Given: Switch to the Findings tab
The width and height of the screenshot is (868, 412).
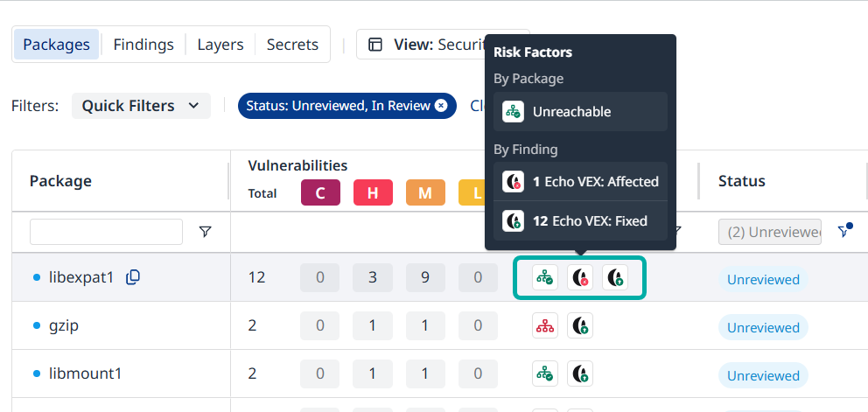Looking at the screenshot, I should point(143,45).
